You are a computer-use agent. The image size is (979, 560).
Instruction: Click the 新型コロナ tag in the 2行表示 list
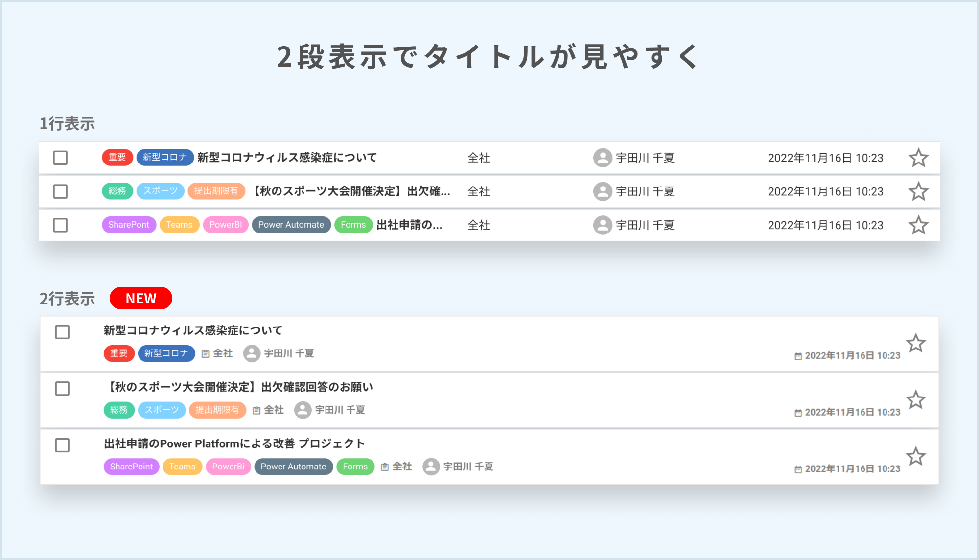pos(166,353)
